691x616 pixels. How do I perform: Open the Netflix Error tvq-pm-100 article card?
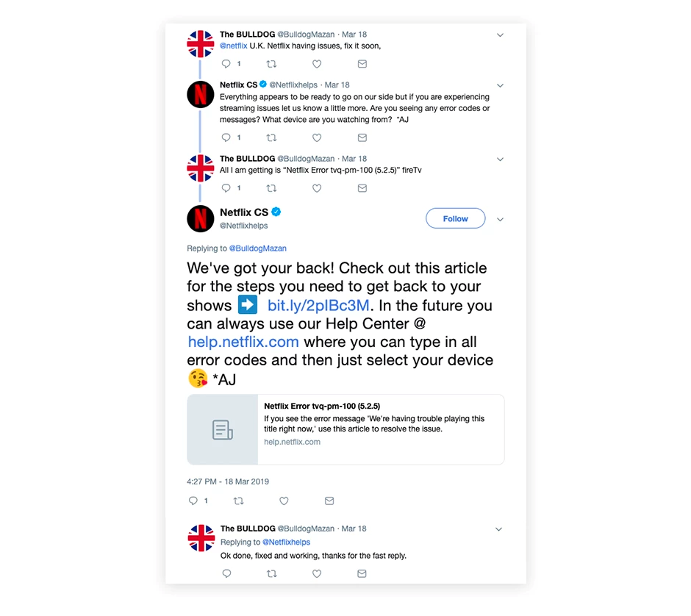345,429
